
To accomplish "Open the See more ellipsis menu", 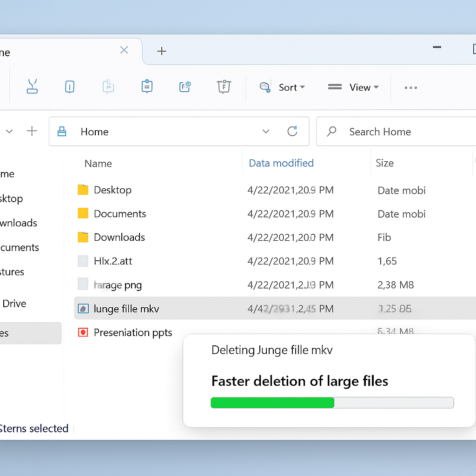I will 411,88.
